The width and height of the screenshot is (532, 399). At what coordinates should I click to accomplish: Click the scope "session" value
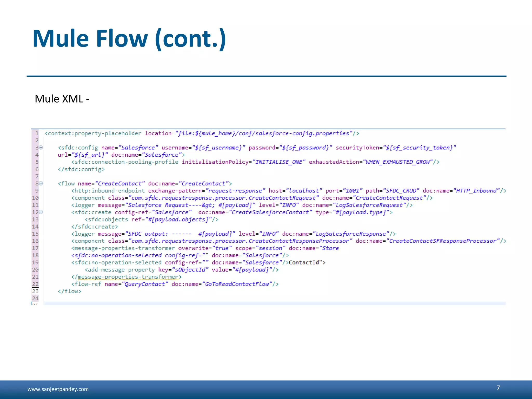point(270,248)
